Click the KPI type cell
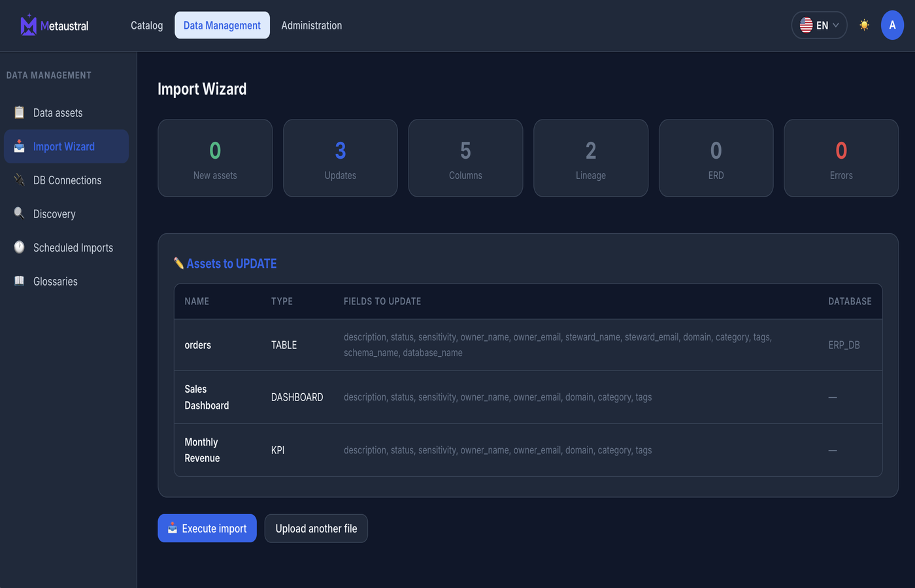 278,450
